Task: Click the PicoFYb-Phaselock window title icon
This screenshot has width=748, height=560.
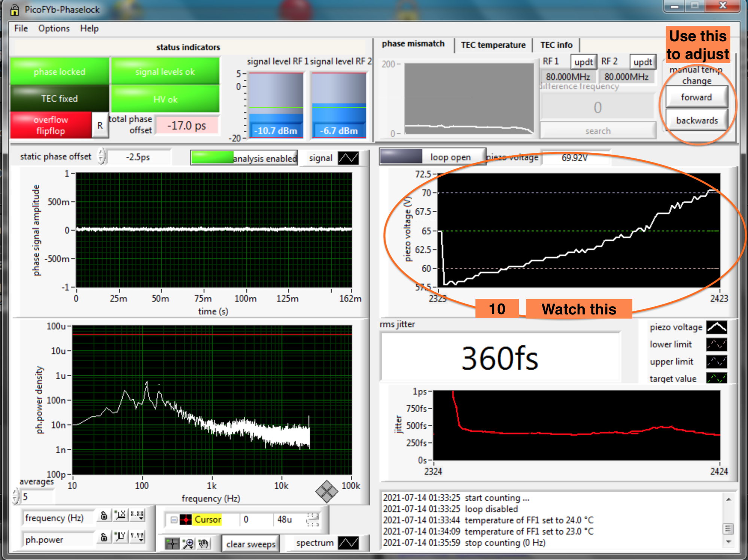Action: (x=15, y=10)
